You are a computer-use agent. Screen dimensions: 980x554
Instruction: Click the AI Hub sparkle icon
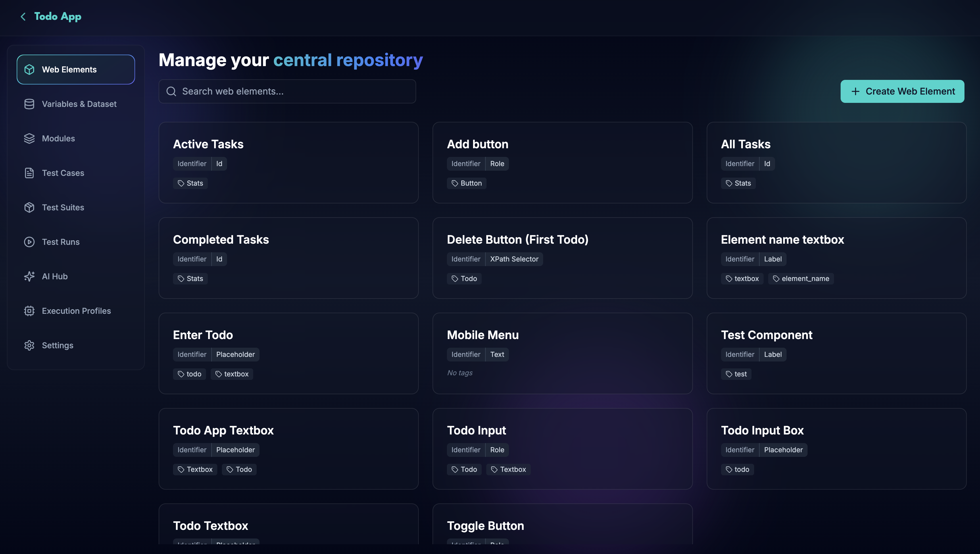[29, 277]
